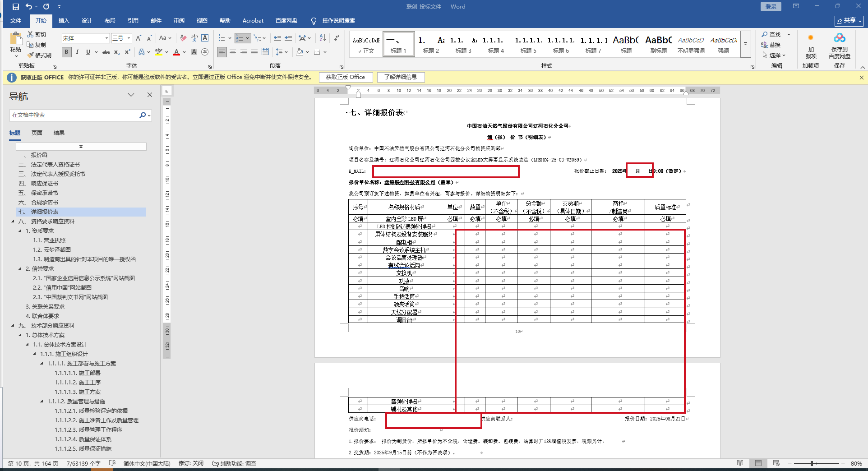The image size is (868, 471).
Task: Apply the 标题 2 style
Action: [x=431, y=44]
